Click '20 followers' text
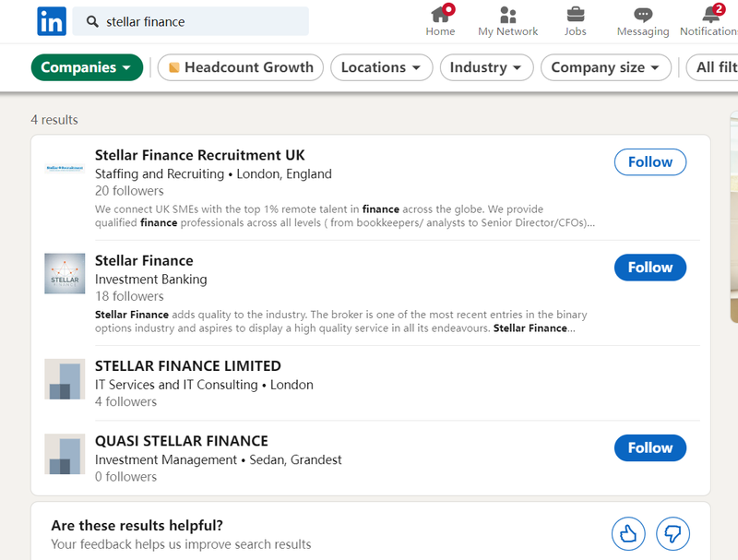 pyautogui.click(x=129, y=191)
